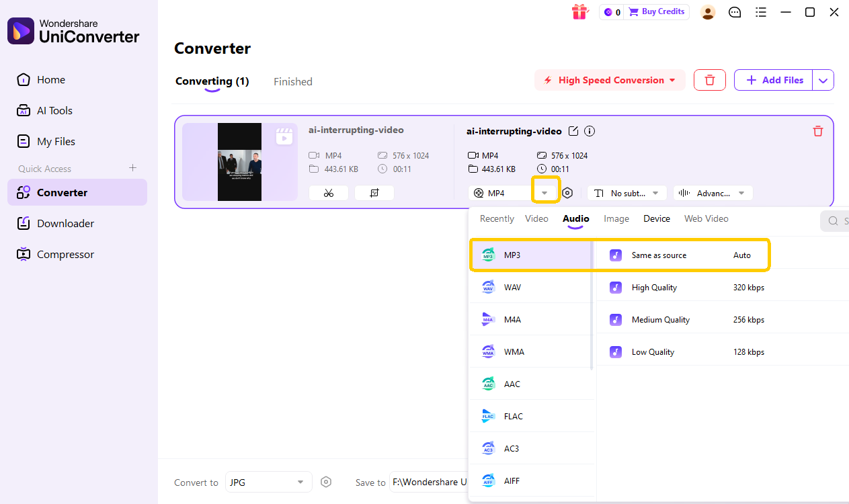Select WMA audio format

coord(530,351)
